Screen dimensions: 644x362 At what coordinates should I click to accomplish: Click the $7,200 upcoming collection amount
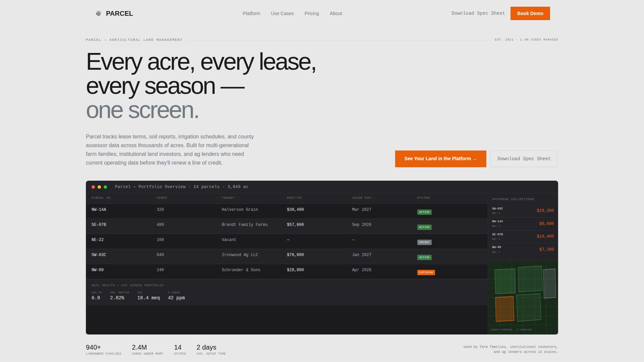click(546, 249)
